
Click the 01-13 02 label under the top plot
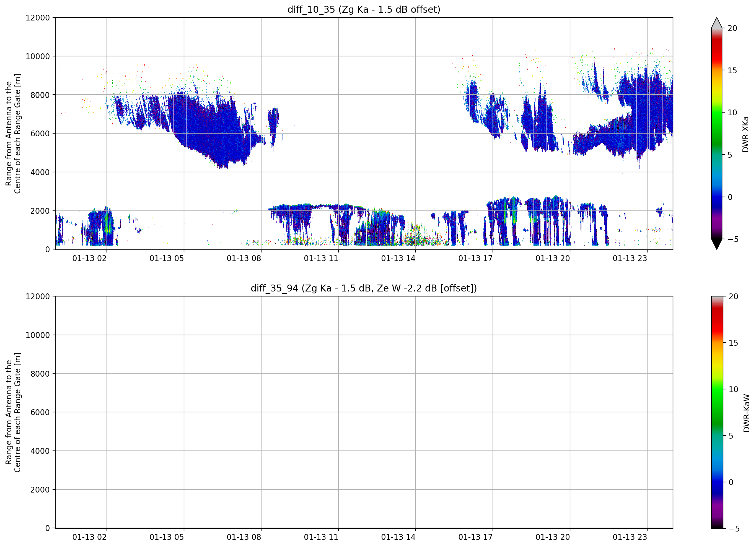click(89, 259)
